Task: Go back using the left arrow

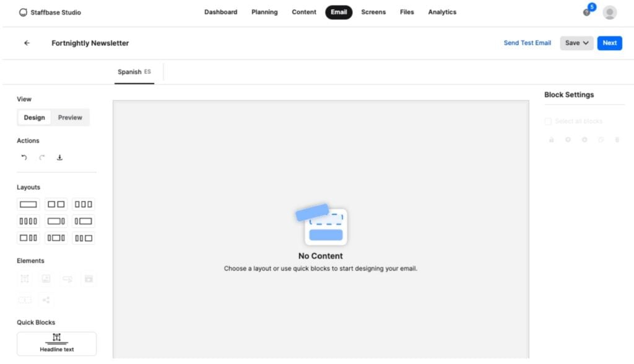Action: [x=27, y=43]
